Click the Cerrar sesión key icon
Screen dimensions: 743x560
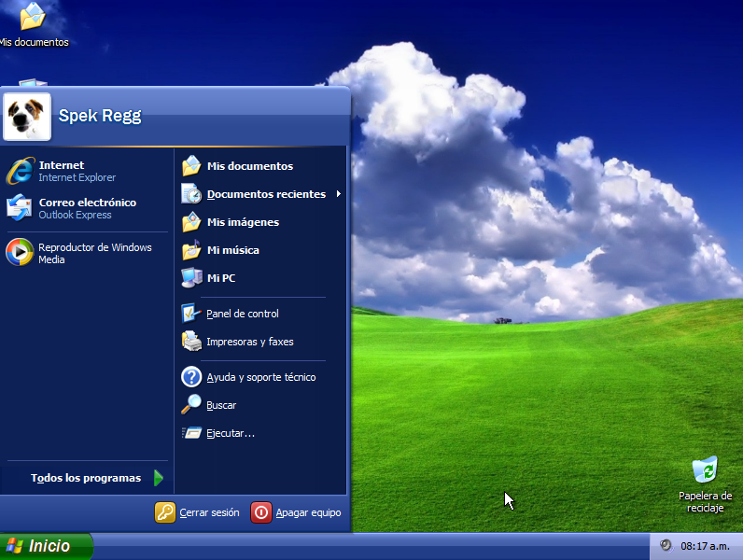tap(165, 512)
